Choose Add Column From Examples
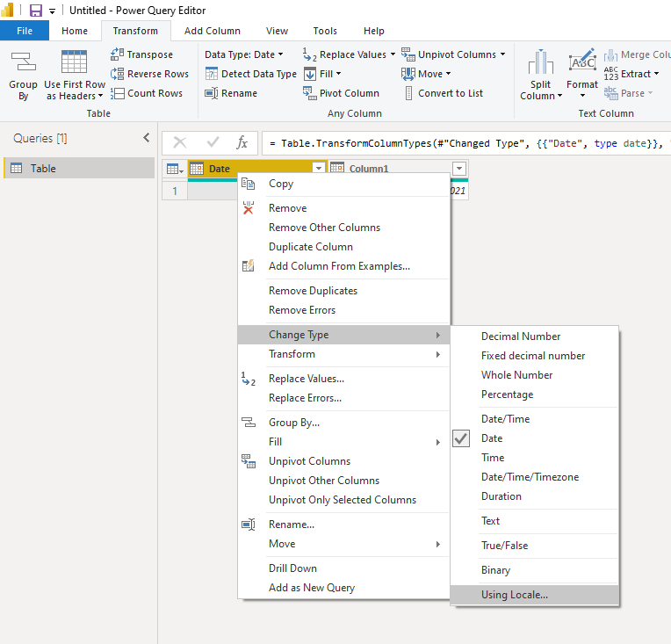The width and height of the screenshot is (671, 644). pos(343,266)
